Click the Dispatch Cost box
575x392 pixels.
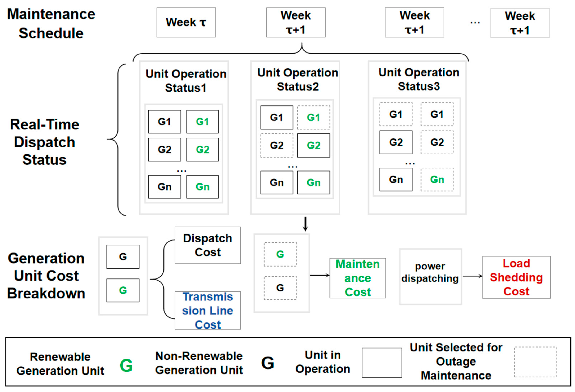click(x=207, y=245)
